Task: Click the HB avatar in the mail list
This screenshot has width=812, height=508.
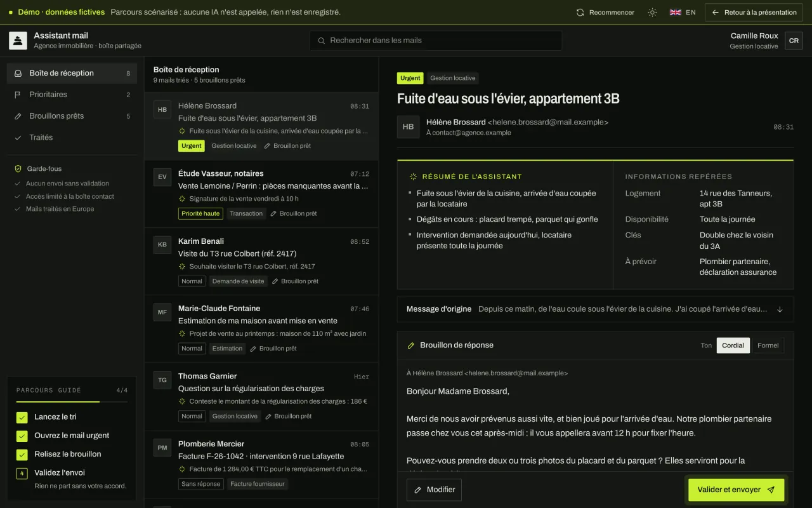Action: click(x=162, y=109)
